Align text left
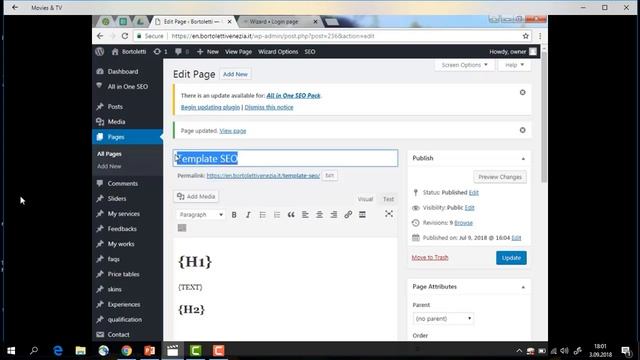 [x=305, y=215]
